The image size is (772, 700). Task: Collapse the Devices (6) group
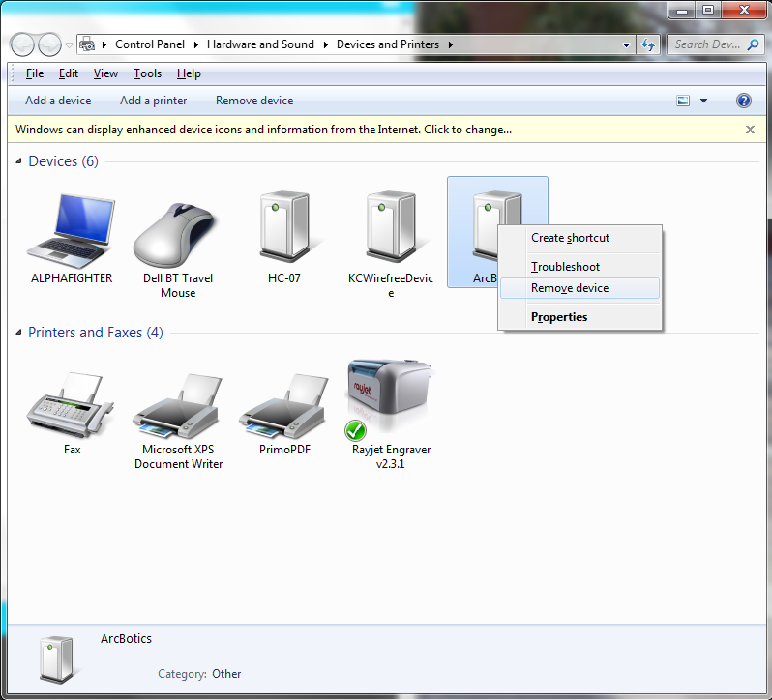[x=18, y=161]
